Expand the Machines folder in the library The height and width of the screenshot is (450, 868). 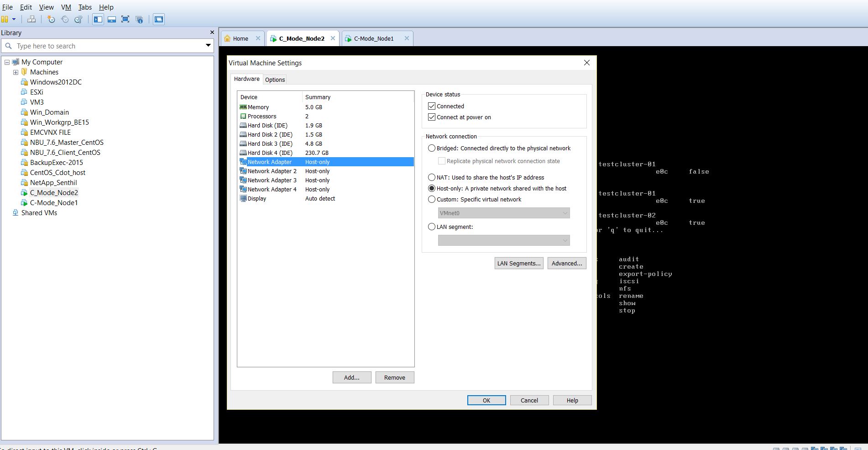tap(16, 72)
